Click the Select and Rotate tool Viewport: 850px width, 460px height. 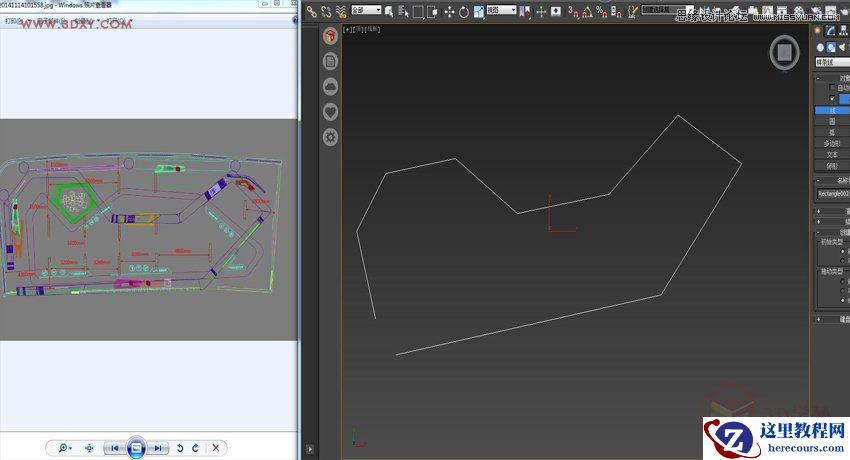tap(463, 11)
